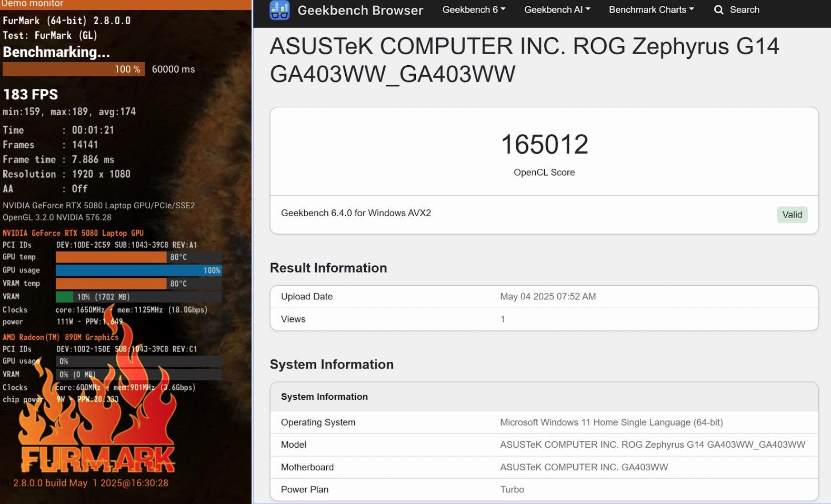Click the ASUSTeK ROG Zephyrus G14 page title
831x504 pixels.
click(x=524, y=60)
